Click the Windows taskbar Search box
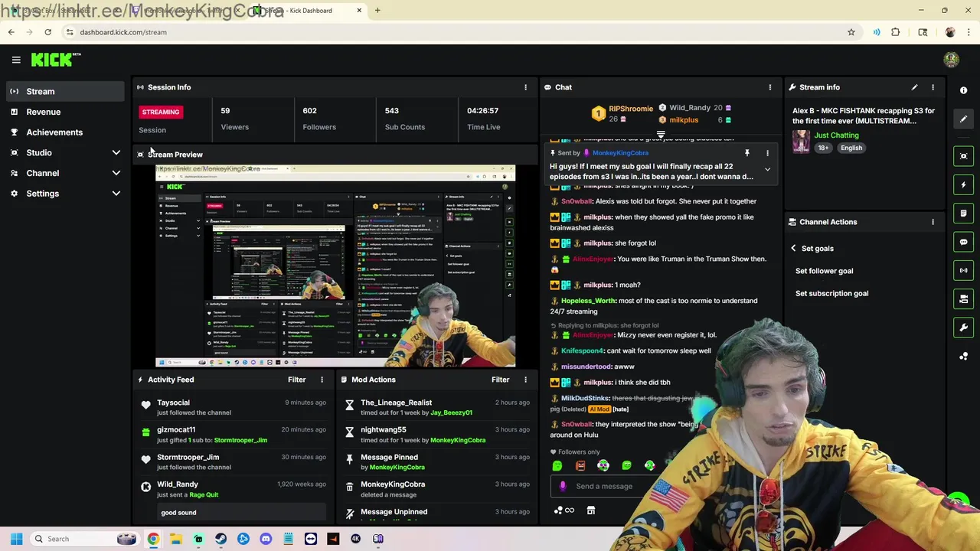 pos(84,539)
